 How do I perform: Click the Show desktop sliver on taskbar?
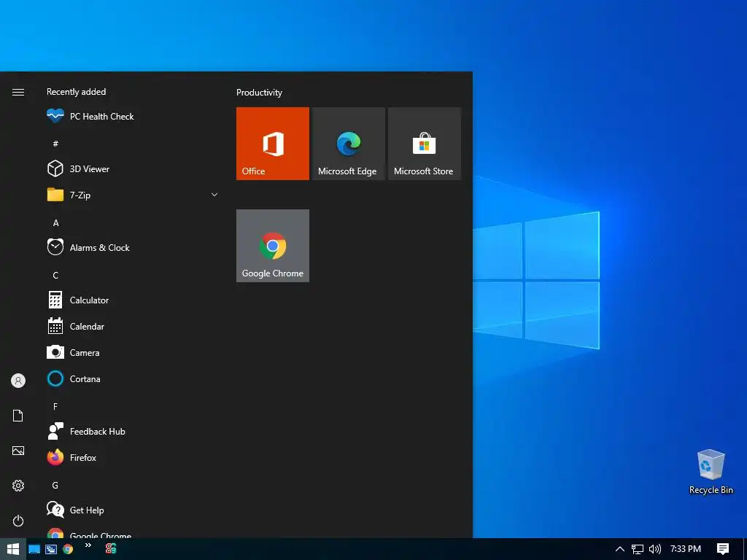tap(745, 549)
